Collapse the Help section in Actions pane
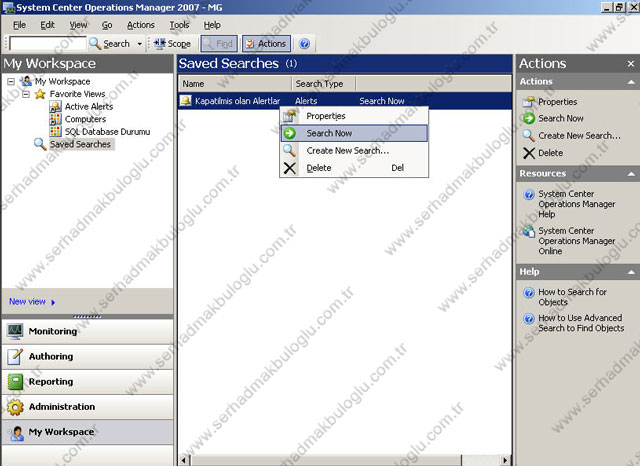 tap(631, 272)
